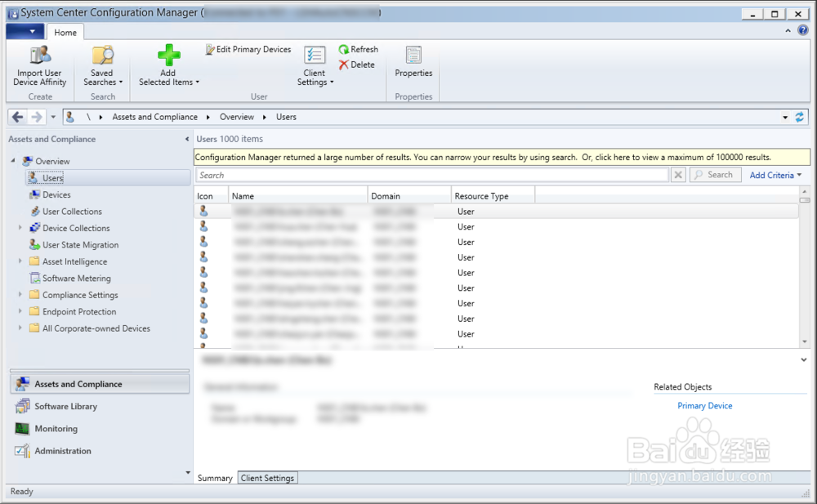The width and height of the screenshot is (817, 504).
Task: Select the first user row icon
Action: (203, 211)
